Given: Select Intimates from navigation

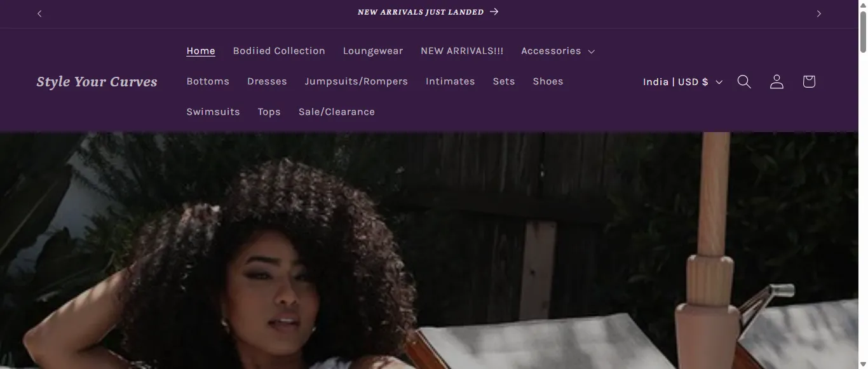Looking at the screenshot, I should pyautogui.click(x=450, y=81).
